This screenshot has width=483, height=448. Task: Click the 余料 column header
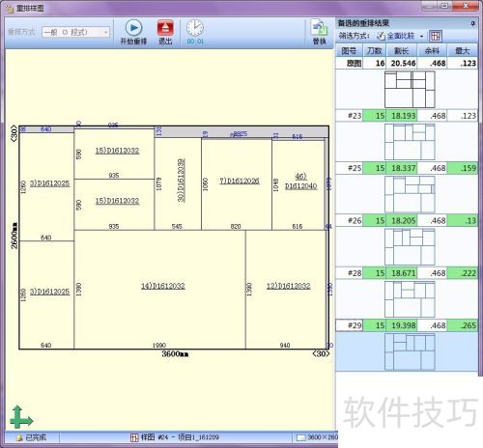pyautogui.click(x=432, y=51)
